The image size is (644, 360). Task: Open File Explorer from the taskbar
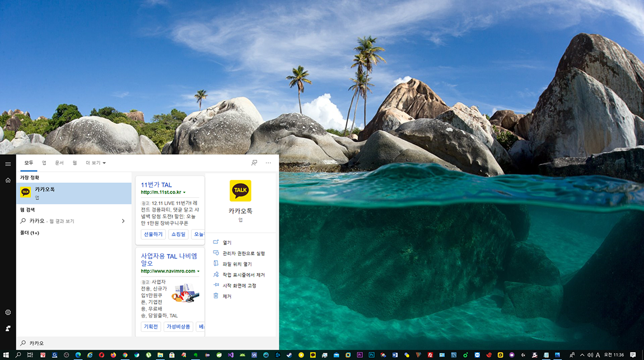[160, 354]
